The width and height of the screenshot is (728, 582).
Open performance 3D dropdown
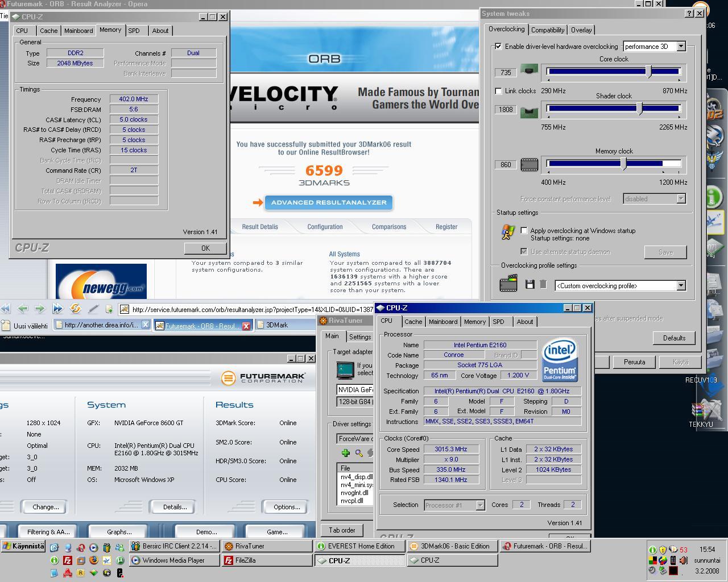coord(681,47)
